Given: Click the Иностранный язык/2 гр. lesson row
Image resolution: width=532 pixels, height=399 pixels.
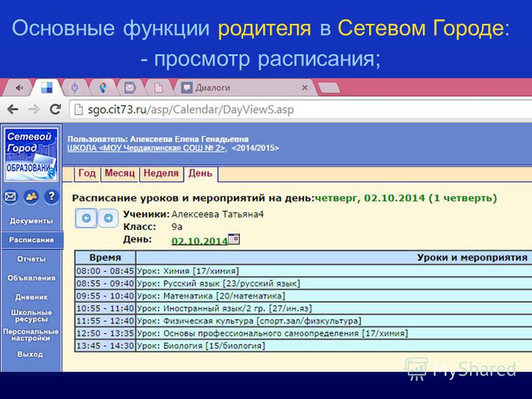Looking at the screenshot, I should (x=334, y=309).
